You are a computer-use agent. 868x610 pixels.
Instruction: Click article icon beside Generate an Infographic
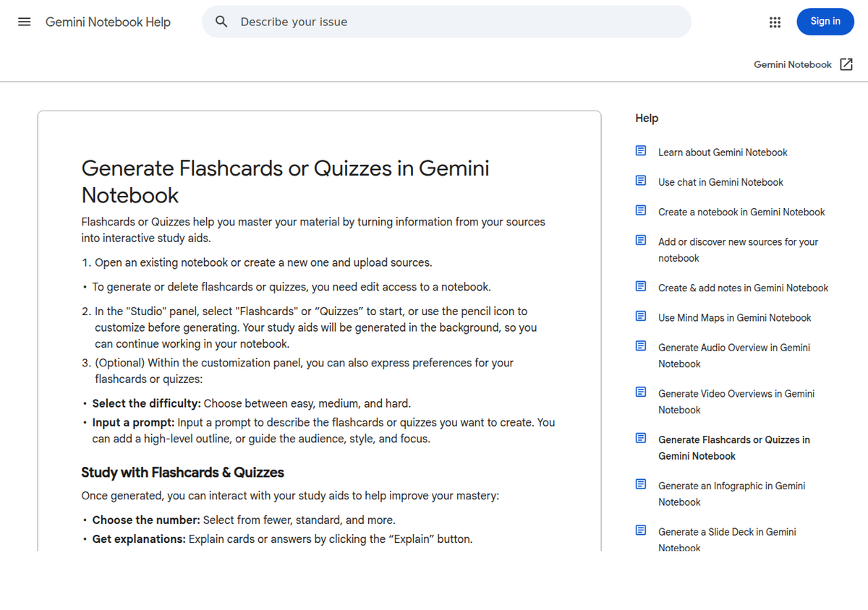pos(641,484)
